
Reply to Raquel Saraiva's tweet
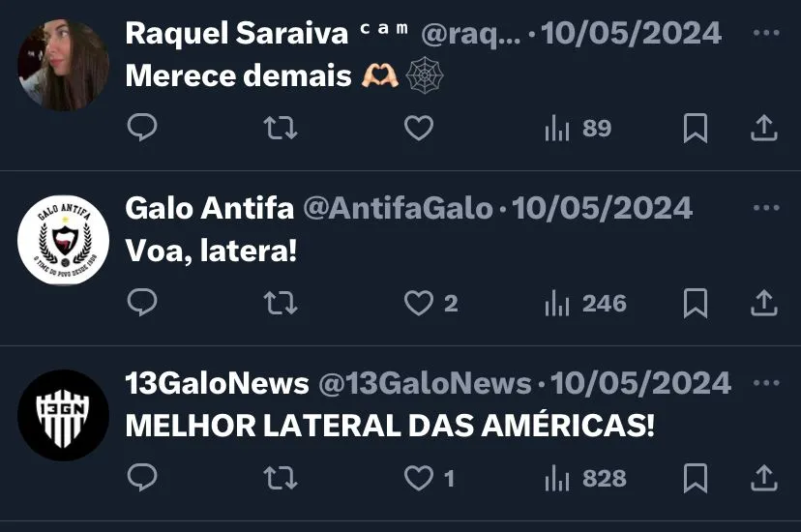point(142,128)
